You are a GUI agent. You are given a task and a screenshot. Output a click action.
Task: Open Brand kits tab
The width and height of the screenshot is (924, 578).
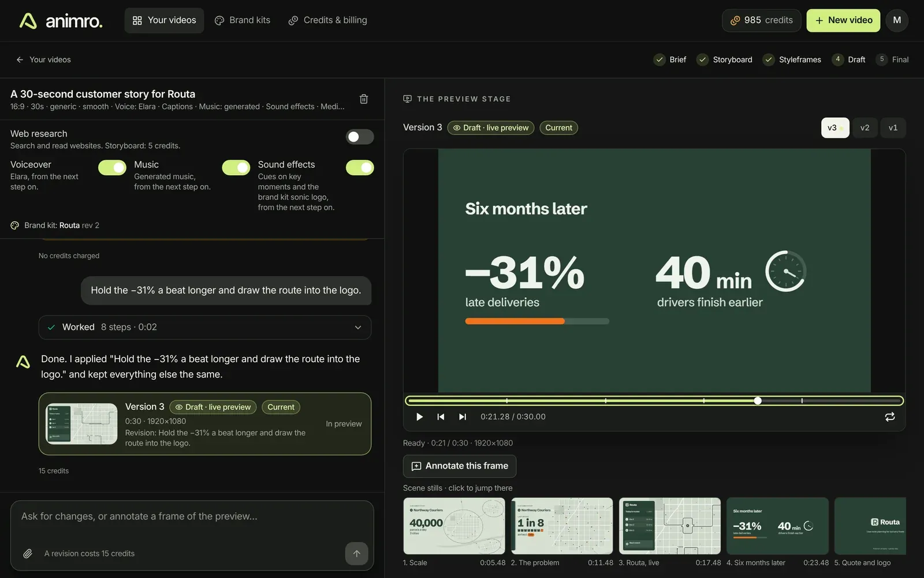[x=243, y=20]
